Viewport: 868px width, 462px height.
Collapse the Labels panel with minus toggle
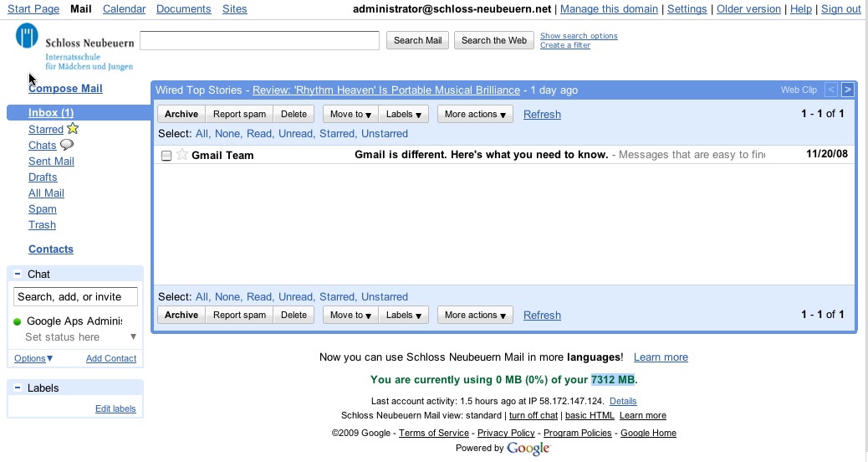[x=18, y=388]
